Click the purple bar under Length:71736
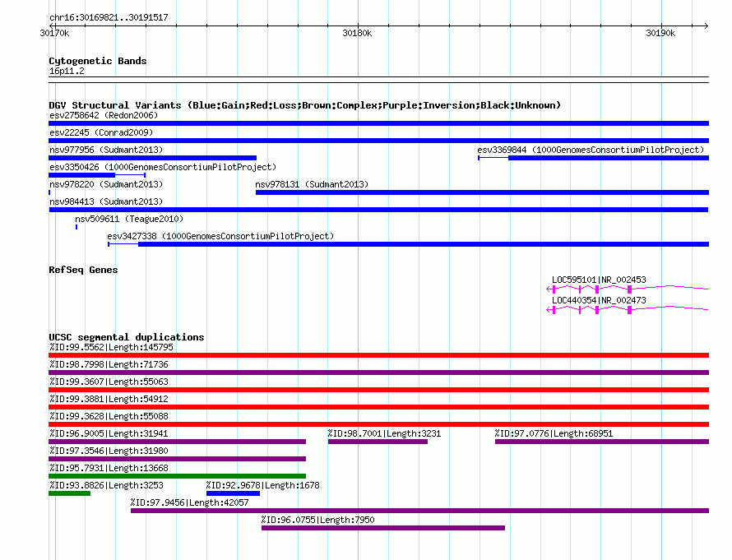The width and height of the screenshot is (732, 560). click(378, 373)
